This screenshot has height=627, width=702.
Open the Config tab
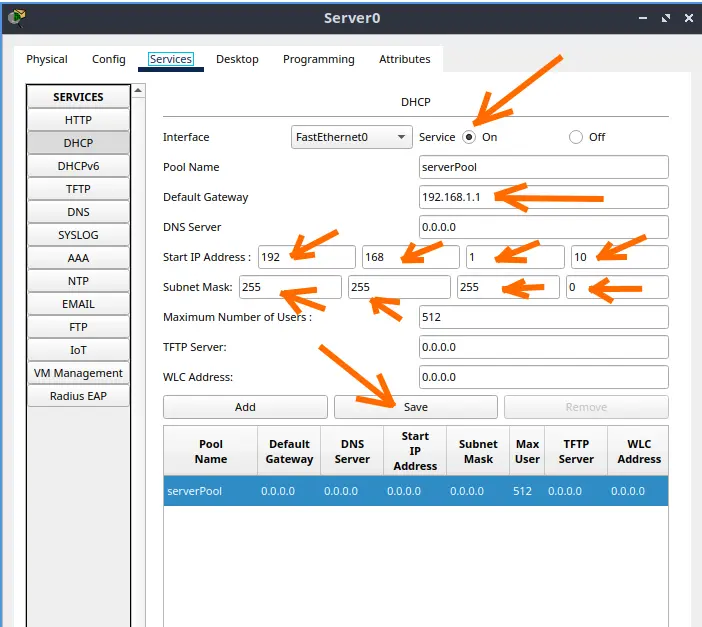[x=109, y=59]
